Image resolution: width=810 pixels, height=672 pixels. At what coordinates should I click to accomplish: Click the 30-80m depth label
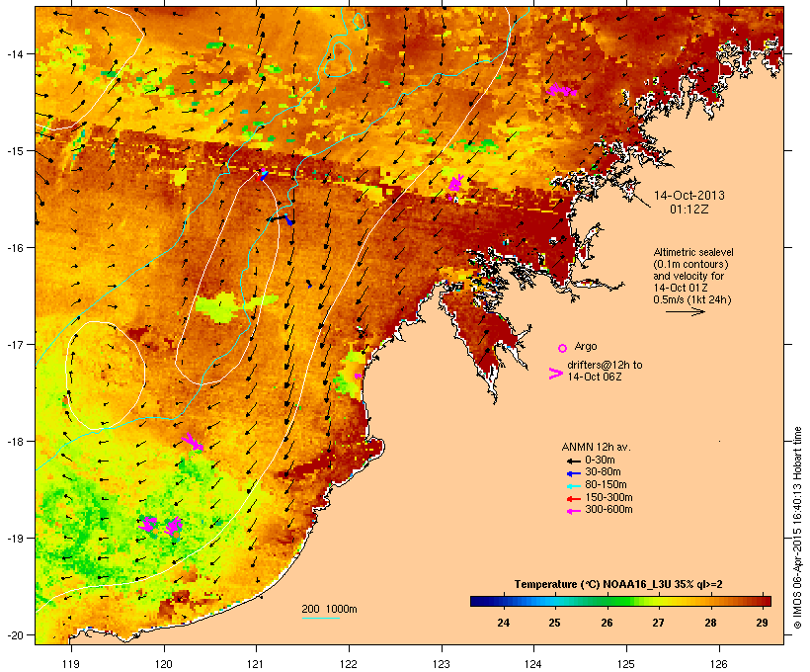point(603,472)
